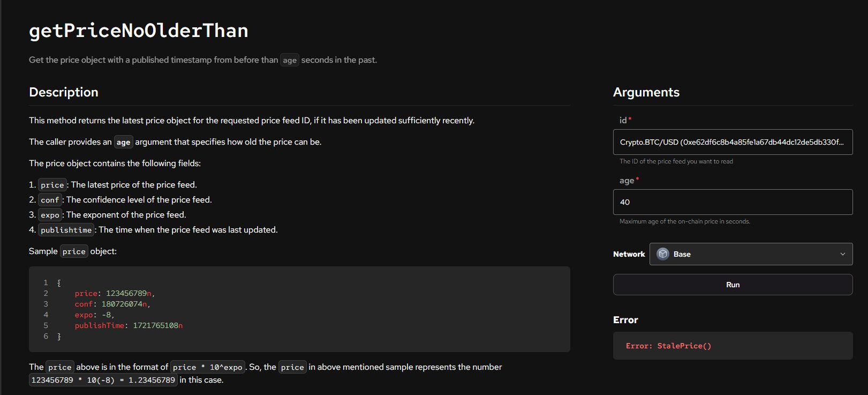868x395 pixels.
Task: Click the bold age tag in description
Action: (124, 142)
